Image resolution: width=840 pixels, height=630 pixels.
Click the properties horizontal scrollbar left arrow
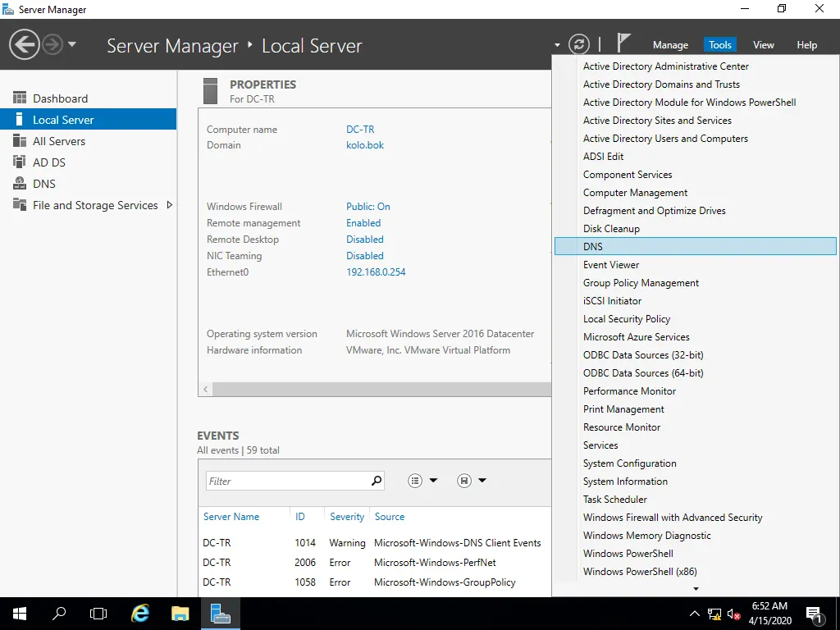206,389
